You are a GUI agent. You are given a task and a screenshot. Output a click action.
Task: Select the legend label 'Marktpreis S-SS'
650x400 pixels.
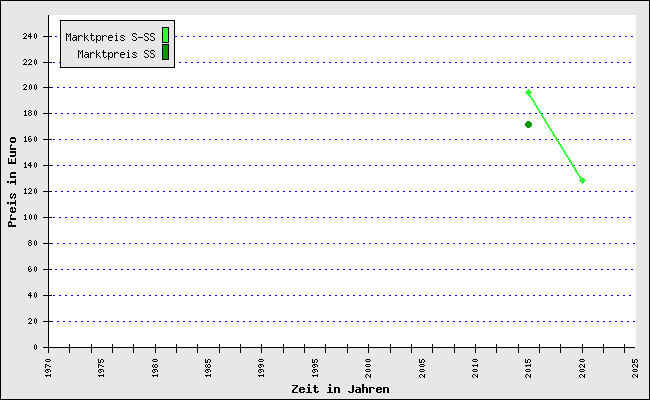click(x=110, y=37)
